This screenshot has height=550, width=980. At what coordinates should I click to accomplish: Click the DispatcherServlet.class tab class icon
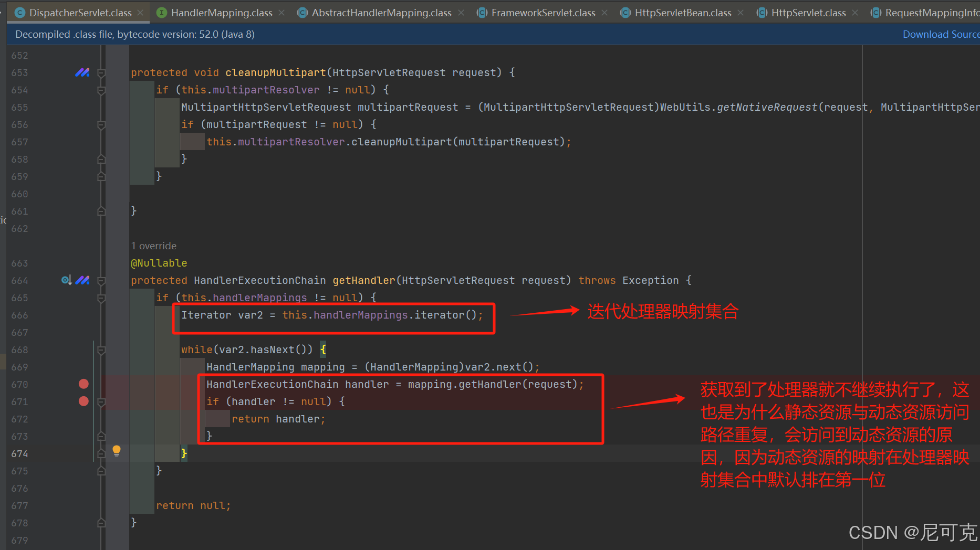pyautogui.click(x=20, y=13)
